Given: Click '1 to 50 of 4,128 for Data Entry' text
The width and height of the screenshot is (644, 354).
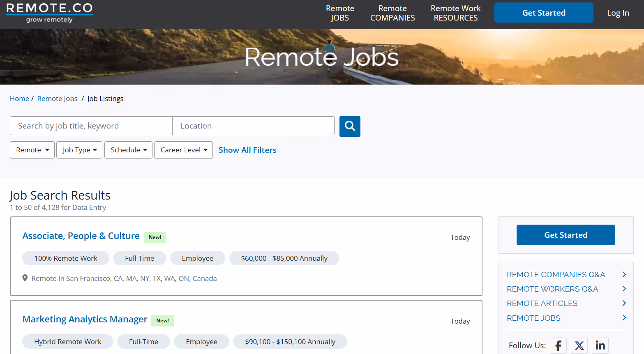Looking at the screenshot, I should coord(58,207).
